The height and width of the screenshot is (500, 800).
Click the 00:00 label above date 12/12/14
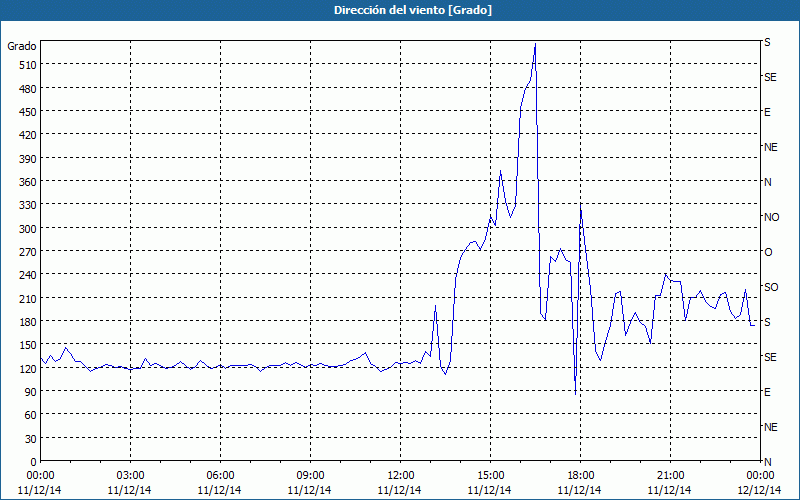tap(760, 476)
